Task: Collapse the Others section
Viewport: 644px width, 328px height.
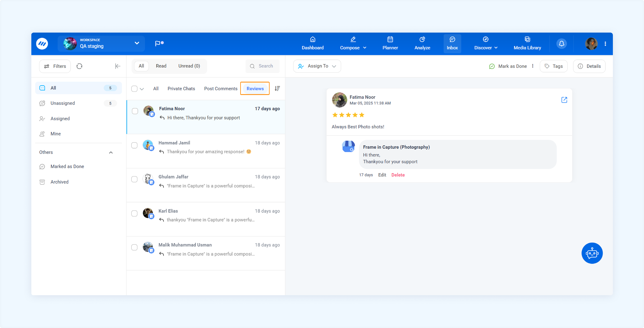Action: click(111, 152)
